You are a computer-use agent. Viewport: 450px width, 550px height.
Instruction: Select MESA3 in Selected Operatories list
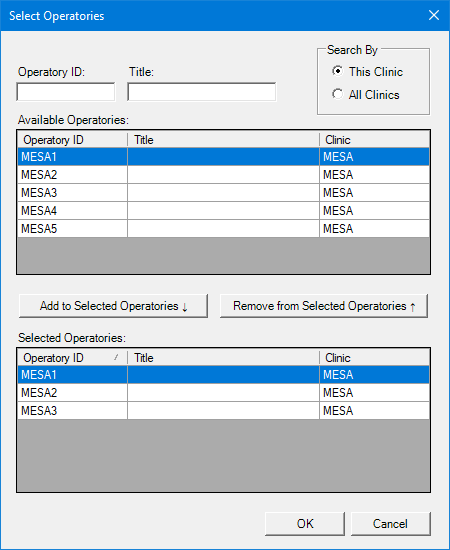(x=223, y=411)
